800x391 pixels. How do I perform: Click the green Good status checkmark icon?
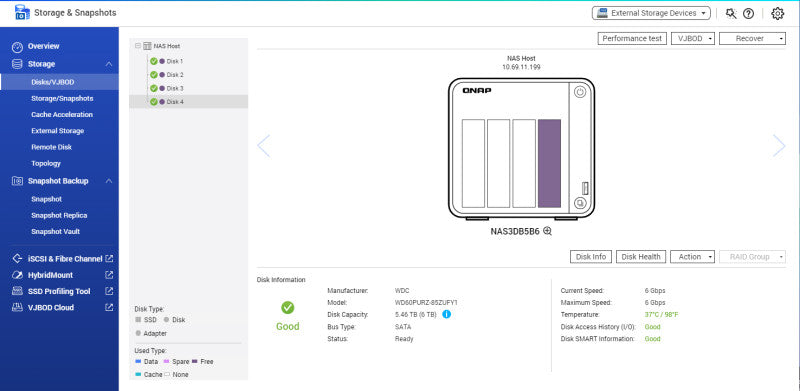click(288, 307)
